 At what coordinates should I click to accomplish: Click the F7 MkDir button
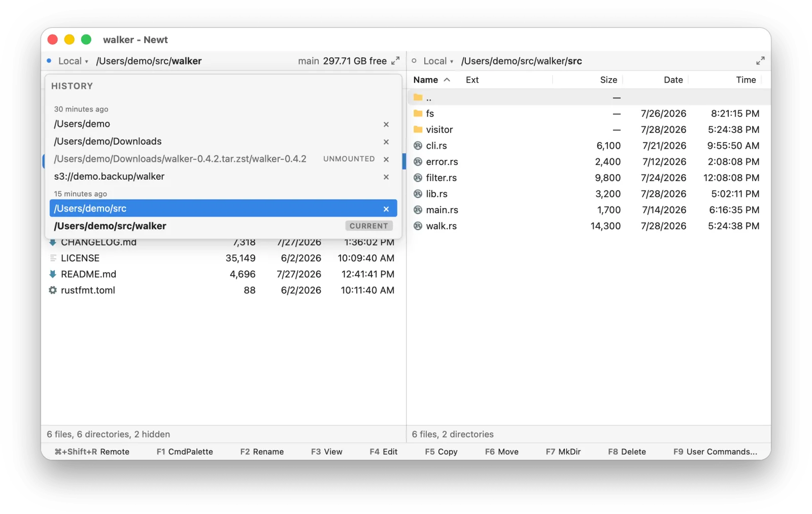point(563,452)
